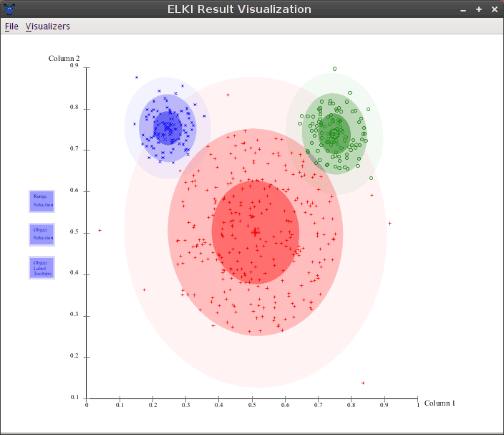Maximize the ELKI window using plus button
The height and width of the screenshot is (435, 504).
pos(479,10)
